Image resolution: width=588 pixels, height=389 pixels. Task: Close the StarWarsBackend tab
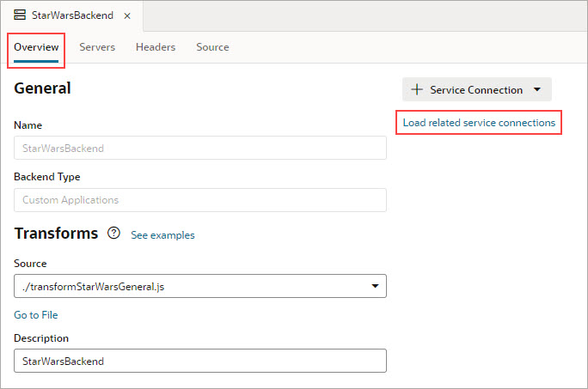tap(127, 15)
